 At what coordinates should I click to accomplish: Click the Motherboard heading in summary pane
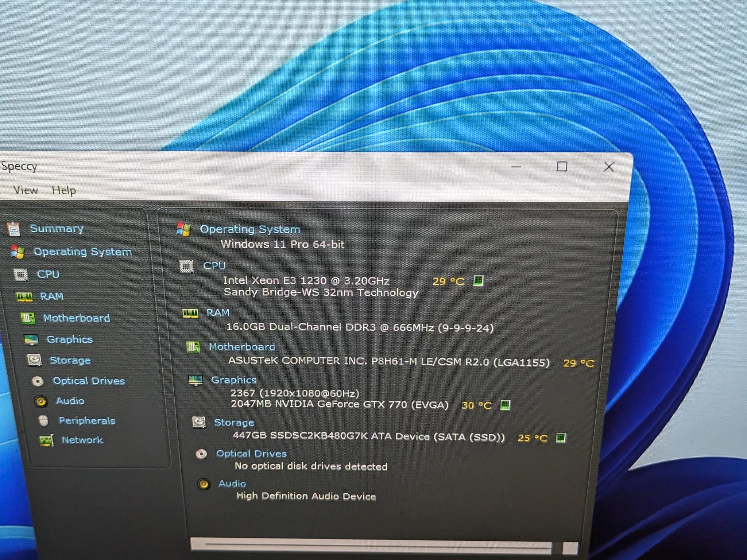point(241,347)
